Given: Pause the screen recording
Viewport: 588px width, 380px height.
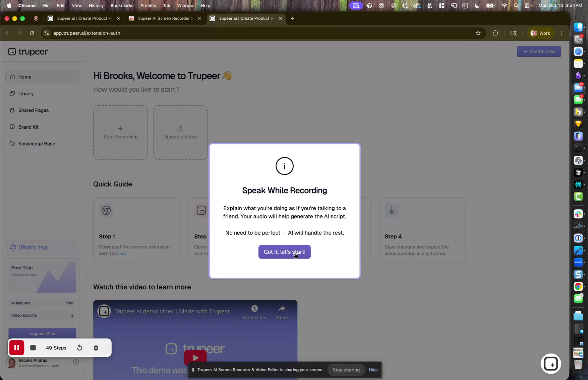Looking at the screenshot, I should click(x=17, y=348).
